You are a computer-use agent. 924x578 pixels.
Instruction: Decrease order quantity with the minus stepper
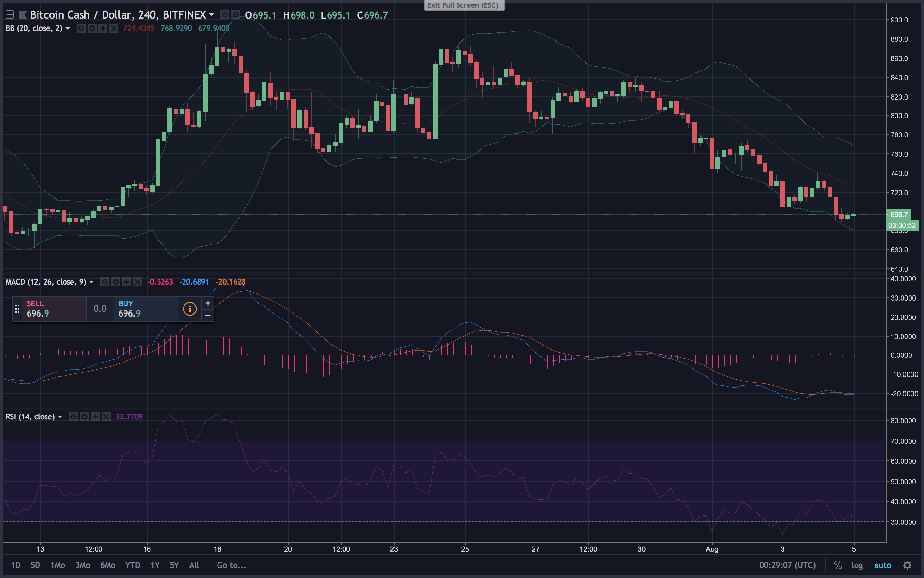pos(208,315)
